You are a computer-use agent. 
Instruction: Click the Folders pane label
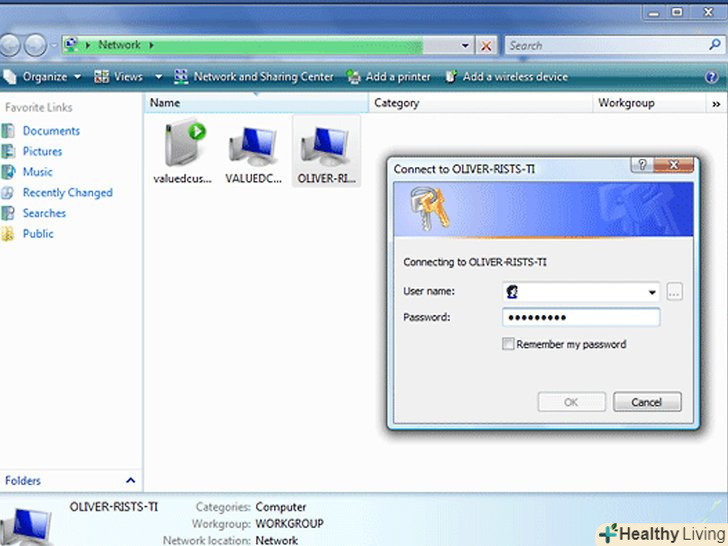pos(23,481)
